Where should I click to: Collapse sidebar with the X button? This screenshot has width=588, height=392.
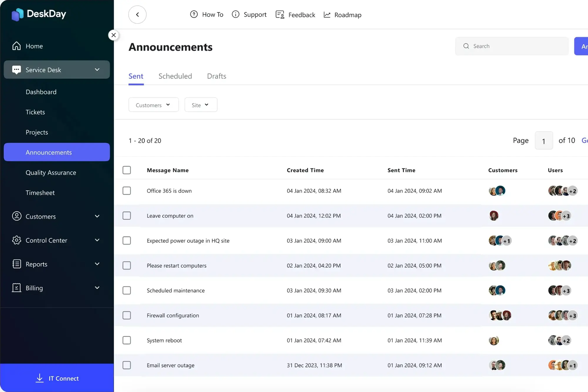[113, 35]
